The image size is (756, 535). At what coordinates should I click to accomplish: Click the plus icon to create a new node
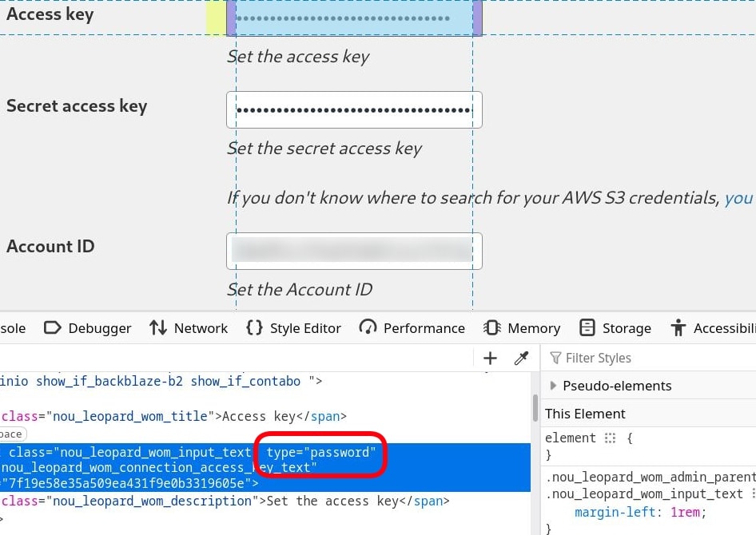pyautogui.click(x=491, y=359)
